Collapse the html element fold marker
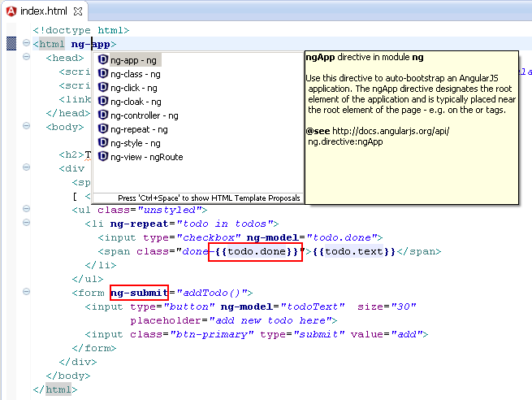The height and width of the screenshot is (400, 532). [26, 43]
